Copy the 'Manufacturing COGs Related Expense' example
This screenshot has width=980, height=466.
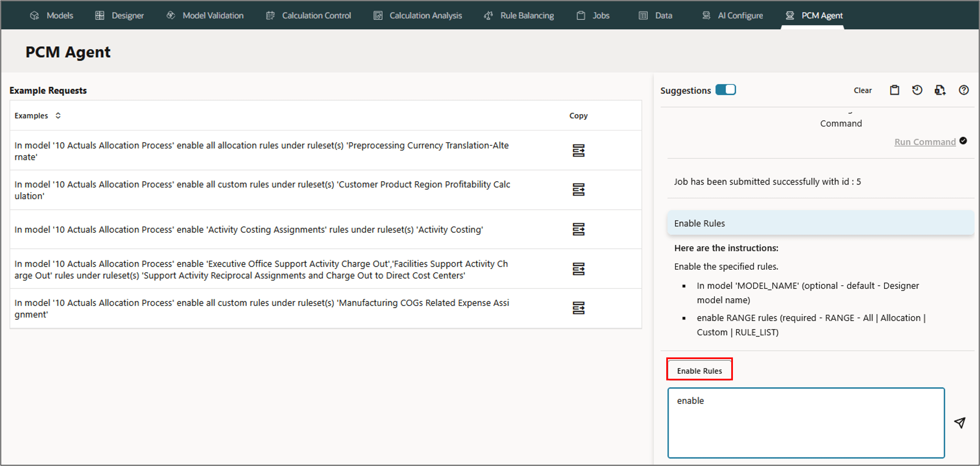tap(578, 308)
